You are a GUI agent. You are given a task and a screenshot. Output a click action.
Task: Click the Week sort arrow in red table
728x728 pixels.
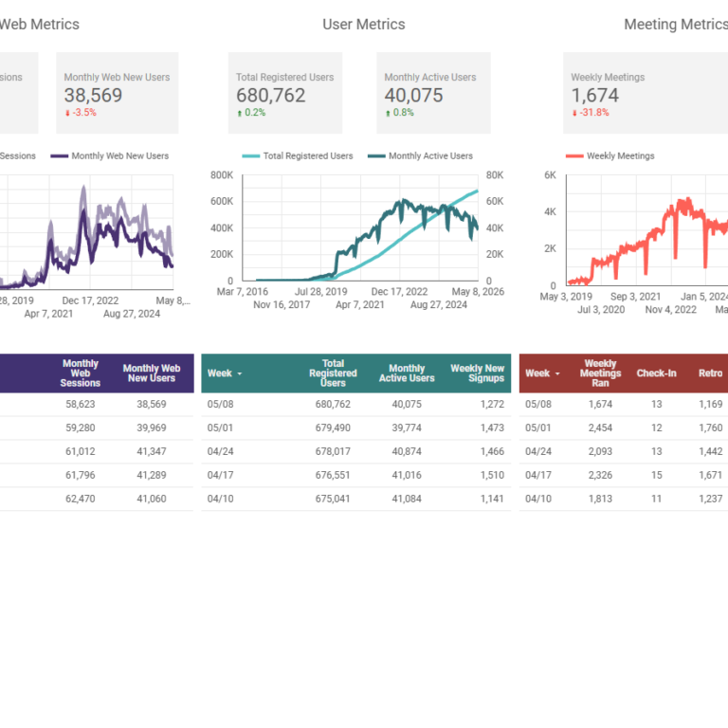[x=557, y=373]
